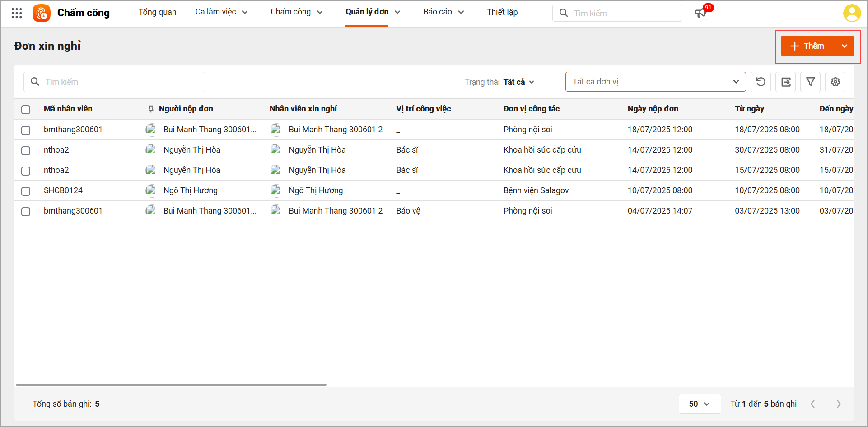Viewport: 868px width, 427px height.
Task: Open the app launcher grid icon
Action: pyautogui.click(x=17, y=13)
